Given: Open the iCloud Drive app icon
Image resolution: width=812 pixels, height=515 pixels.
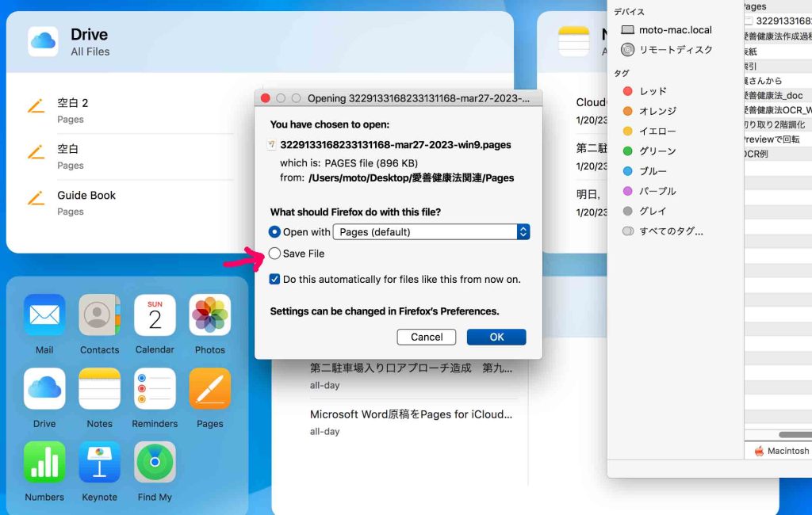Looking at the screenshot, I should point(44,388).
